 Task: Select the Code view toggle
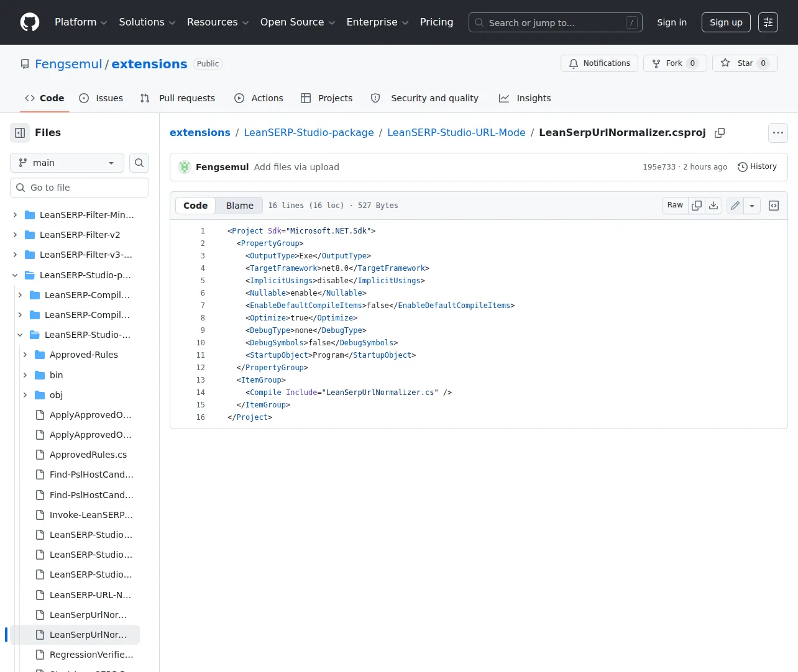[196, 206]
